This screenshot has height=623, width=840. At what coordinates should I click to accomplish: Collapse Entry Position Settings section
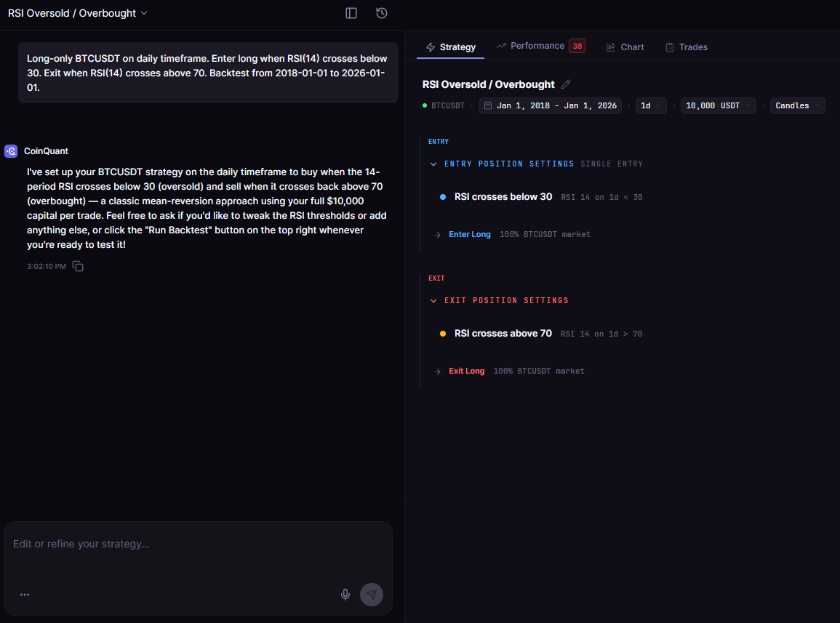(433, 164)
